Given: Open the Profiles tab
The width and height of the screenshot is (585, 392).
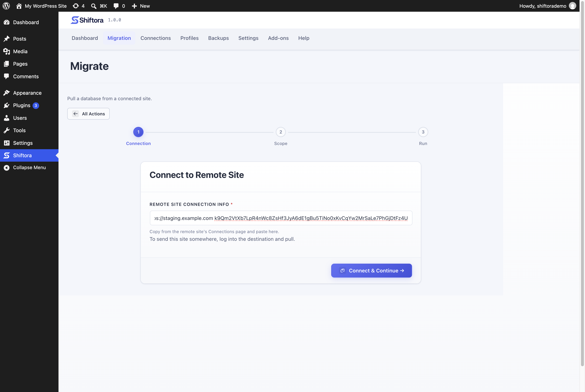Looking at the screenshot, I should pos(189,38).
